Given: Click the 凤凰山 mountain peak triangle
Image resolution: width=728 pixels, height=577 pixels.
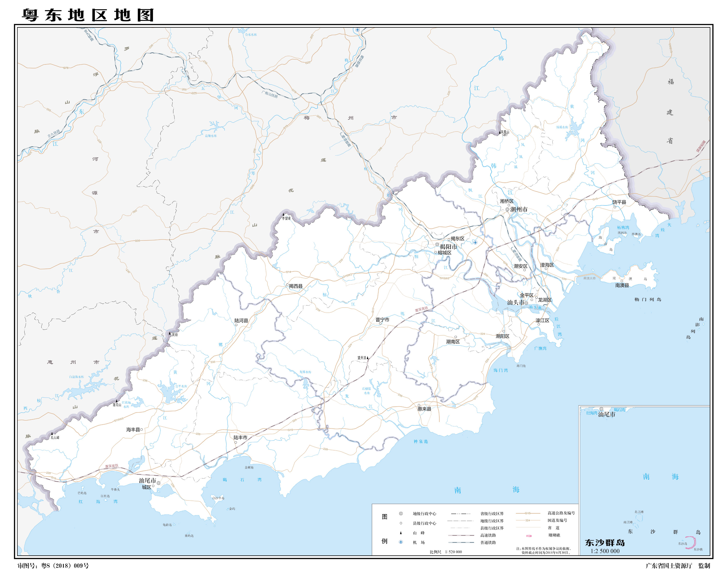Looking at the screenshot, I should pos(500,133).
